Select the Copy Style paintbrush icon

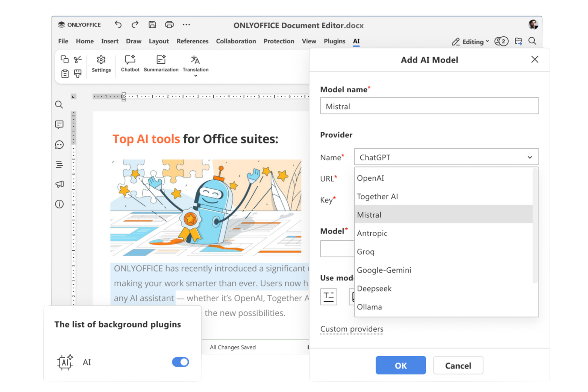(x=78, y=74)
